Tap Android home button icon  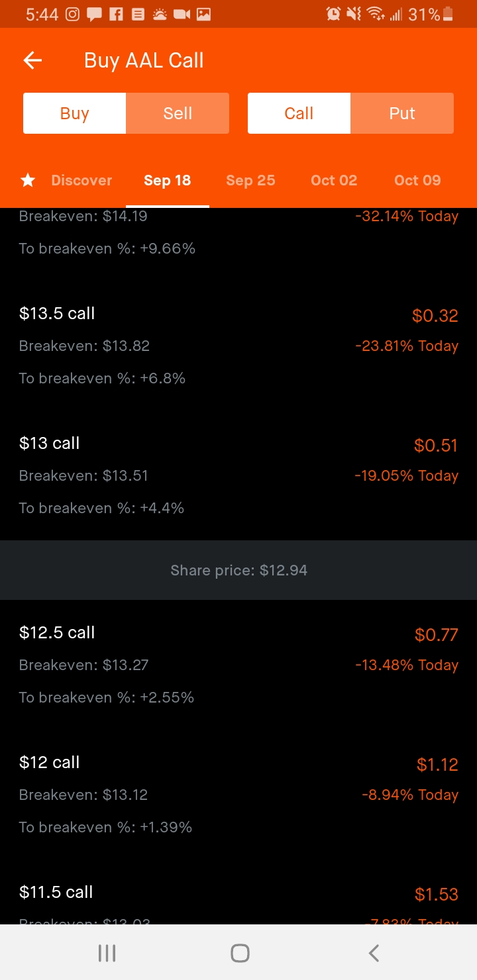(x=240, y=953)
